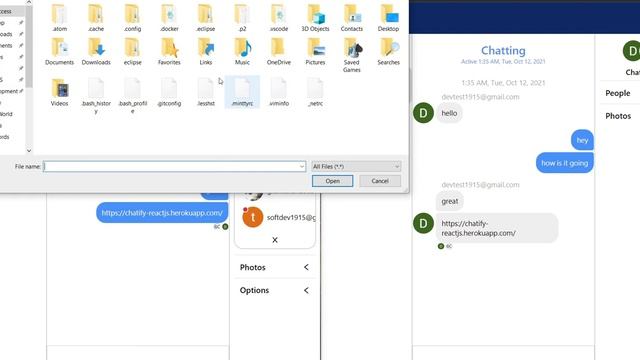Select the .bash_history file
Screen dimensions: 640x360
[x=96, y=96]
